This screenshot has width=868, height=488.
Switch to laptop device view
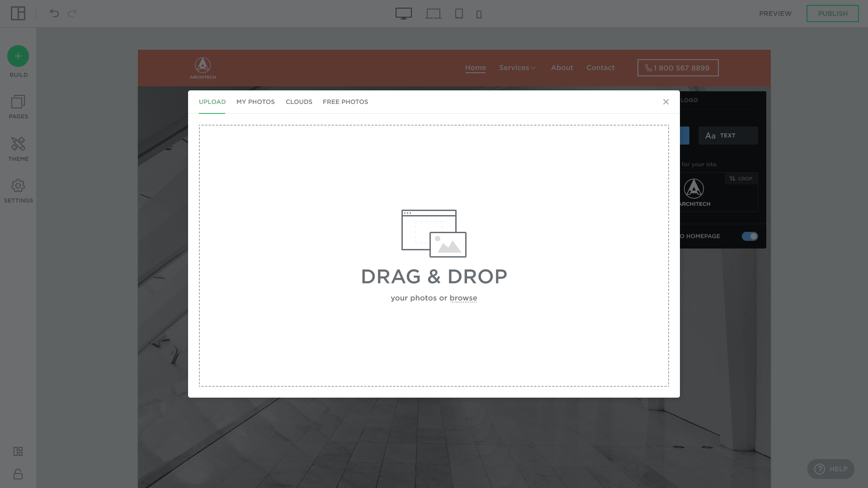click(433, 14)
